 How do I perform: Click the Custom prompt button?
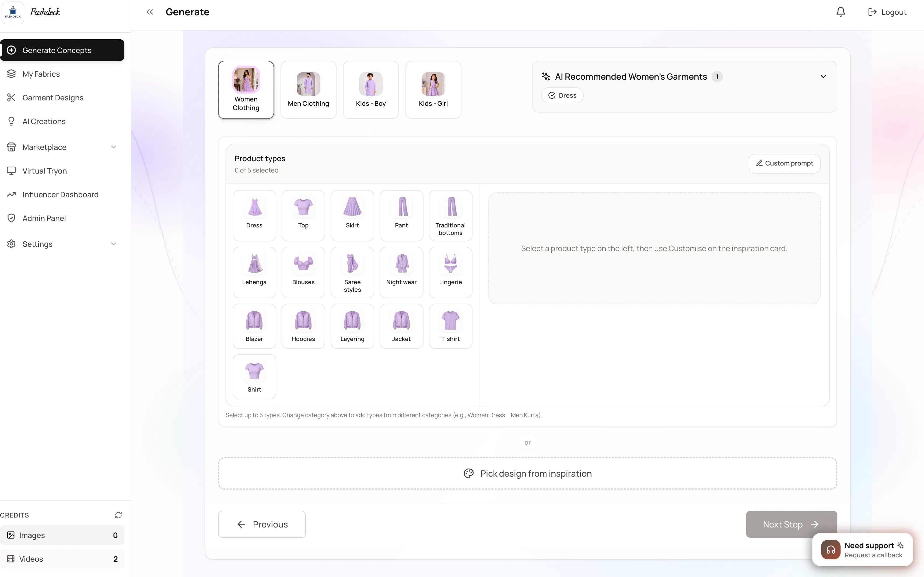point(784,164)
